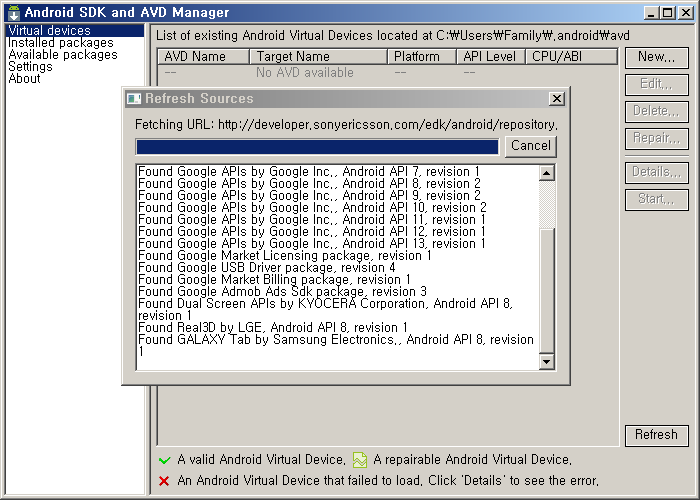
Task: Click the Refresh button
Action: (656, 435)
